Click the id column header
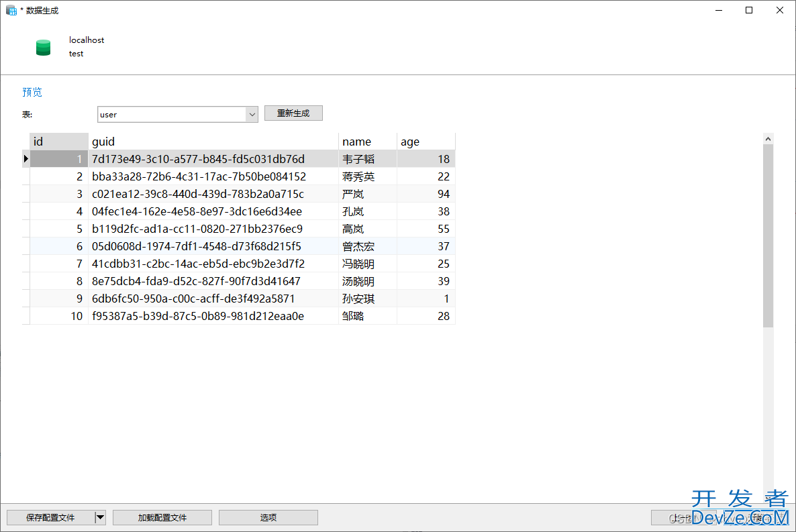Screen dimensions: 796x532 click(x=59, y=142)
